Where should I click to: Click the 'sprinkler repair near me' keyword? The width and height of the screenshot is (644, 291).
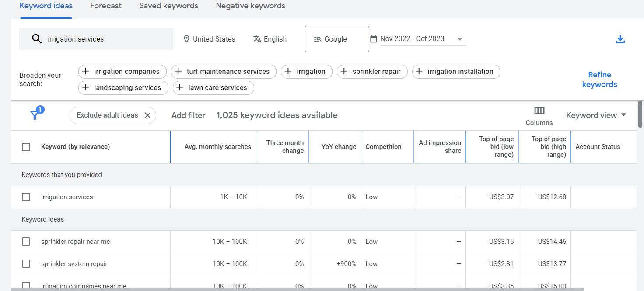[x=76, y=242]
